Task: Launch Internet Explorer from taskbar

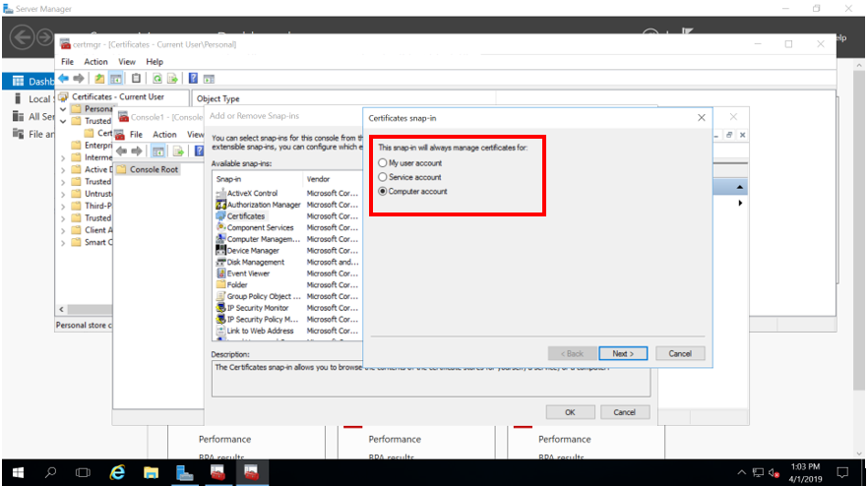Action: click(117, 472)
